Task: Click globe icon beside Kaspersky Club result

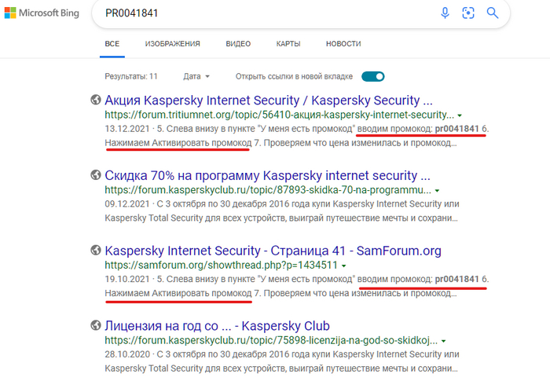Action: point(96,325)
